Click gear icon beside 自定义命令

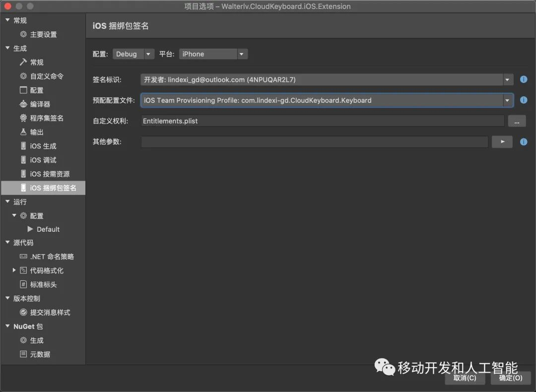coord(23,76)
